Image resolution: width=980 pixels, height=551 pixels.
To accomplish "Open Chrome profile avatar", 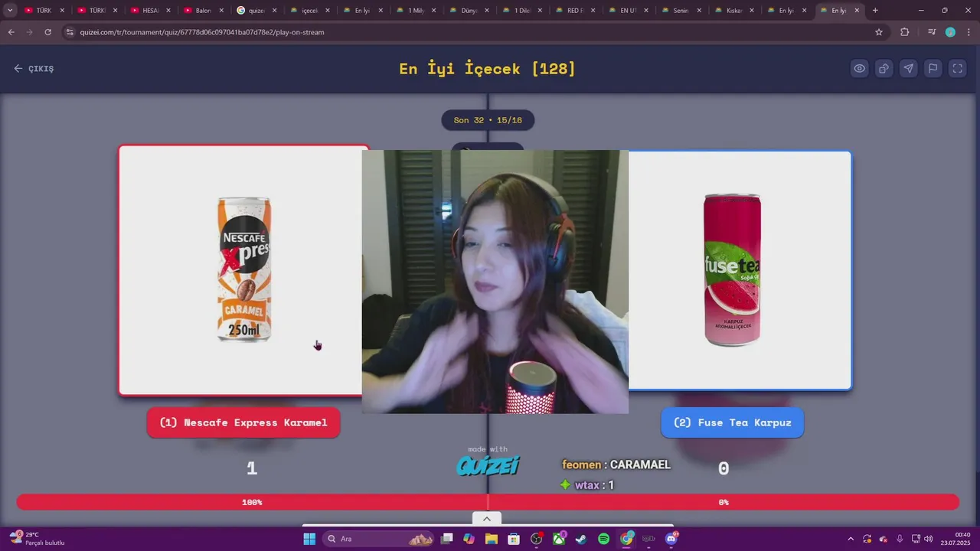I will pos(950,32).
